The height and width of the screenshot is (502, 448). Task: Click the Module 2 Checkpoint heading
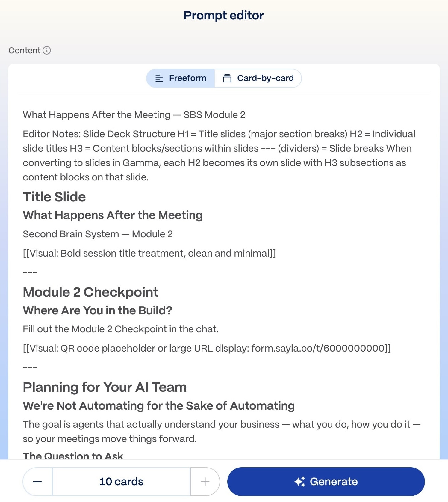(90, 292)
